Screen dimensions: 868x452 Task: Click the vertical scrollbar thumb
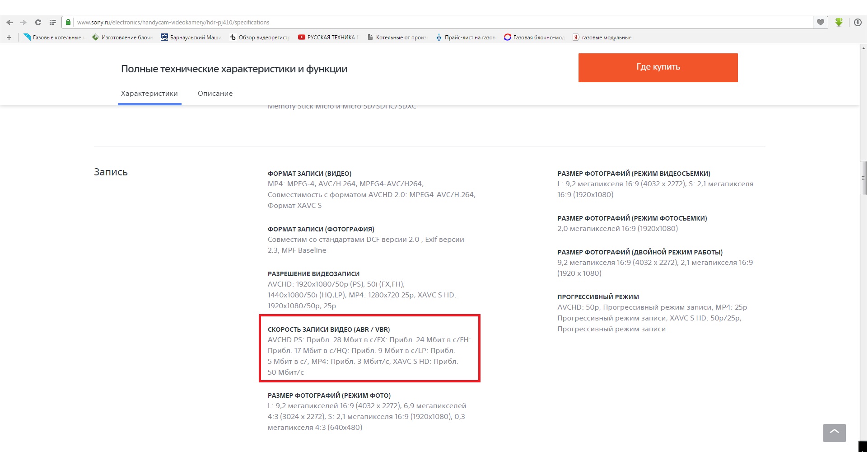(x=863, y=178)
